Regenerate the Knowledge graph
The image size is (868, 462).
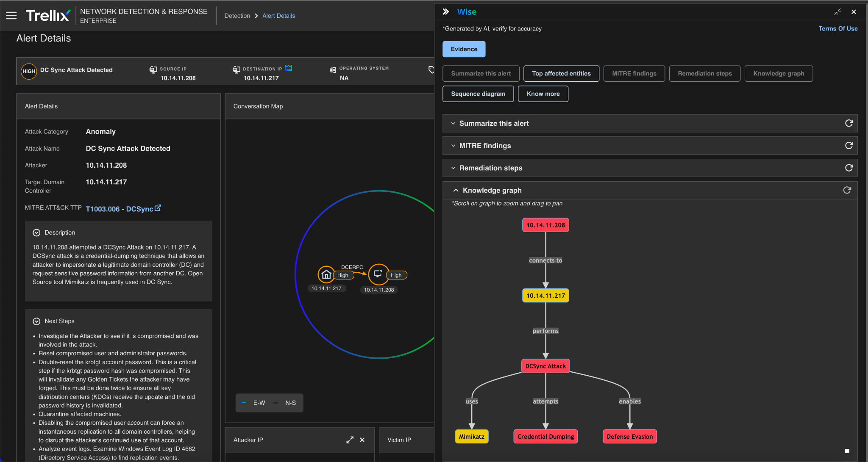click(847, 190)
